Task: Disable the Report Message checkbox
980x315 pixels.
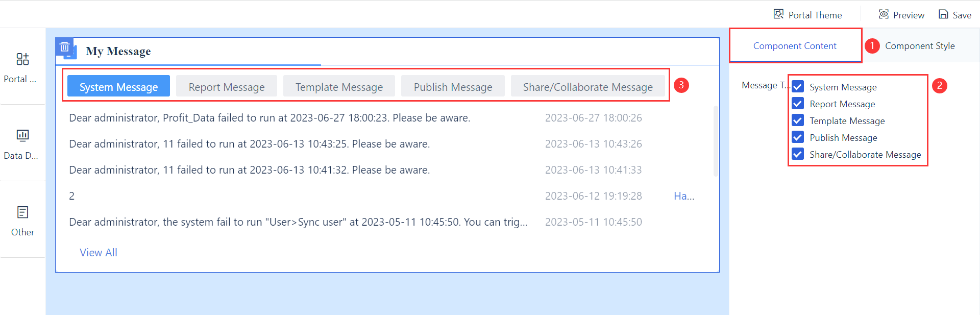Action: [797, 103]
